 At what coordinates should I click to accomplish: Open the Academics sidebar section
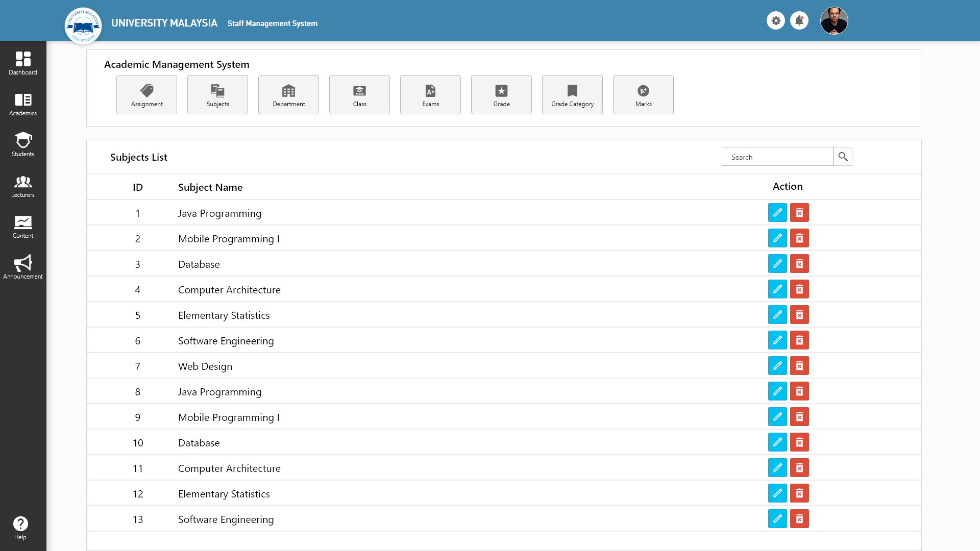pyautogui.click(x=23, y=105)
